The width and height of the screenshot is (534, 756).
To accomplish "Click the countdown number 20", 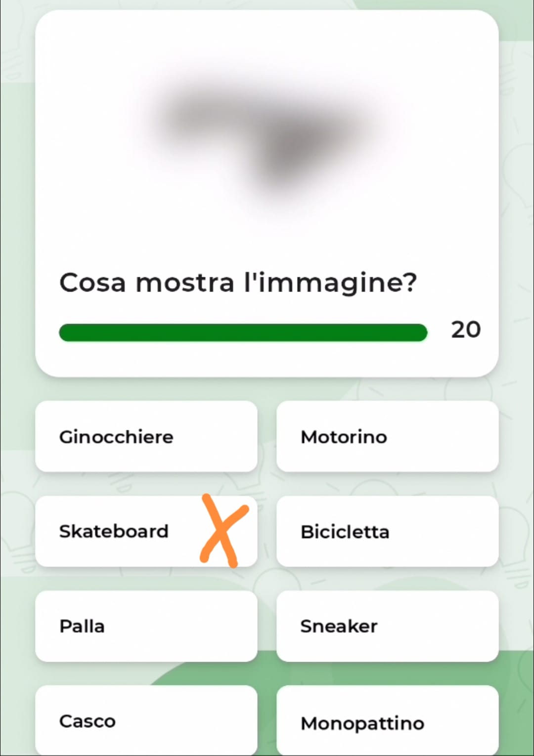I will (x=465, y=330).
